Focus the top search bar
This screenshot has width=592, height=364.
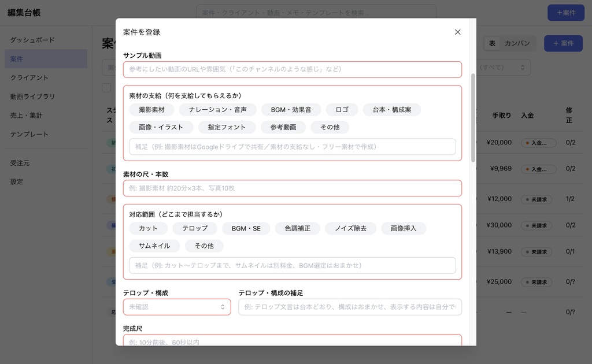[x=316, y=13]
